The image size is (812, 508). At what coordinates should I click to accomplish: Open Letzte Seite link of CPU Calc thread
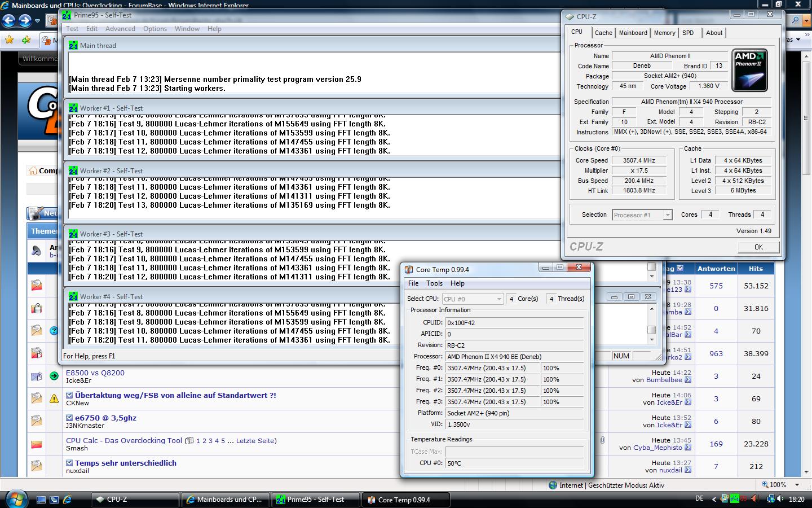256,441
